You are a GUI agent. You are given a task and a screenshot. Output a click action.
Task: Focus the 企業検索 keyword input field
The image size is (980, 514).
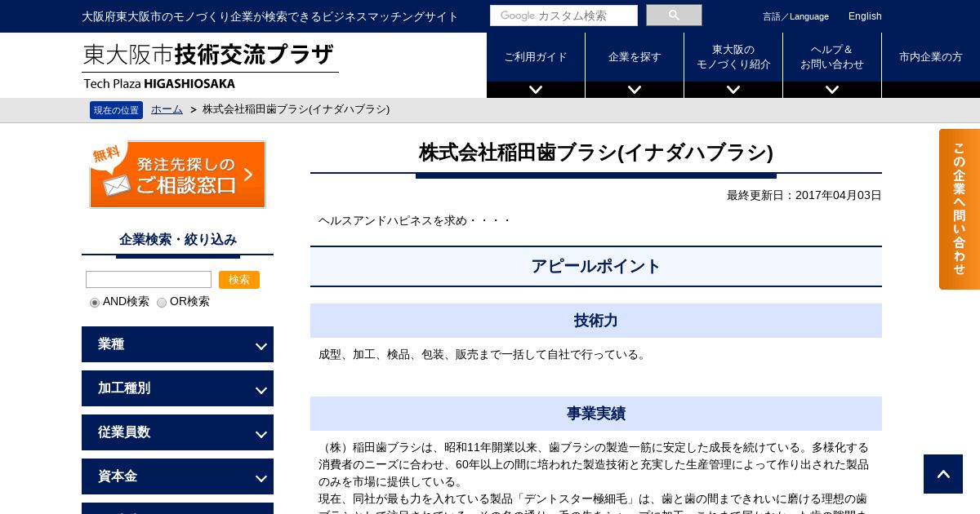coord(149,280)
